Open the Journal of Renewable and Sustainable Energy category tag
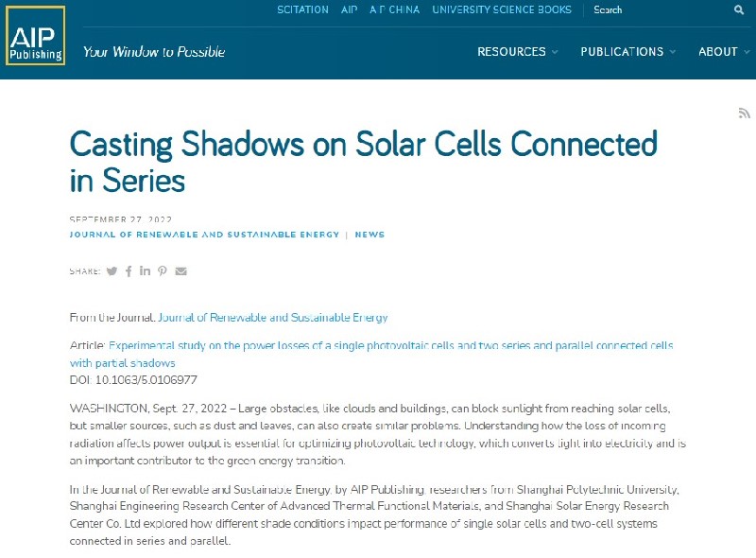 pyautogui.click(x=204, y=235)
